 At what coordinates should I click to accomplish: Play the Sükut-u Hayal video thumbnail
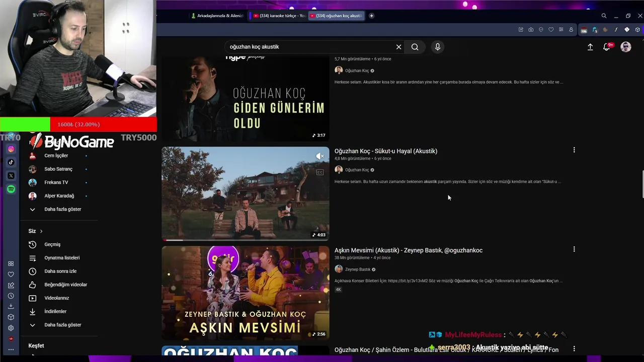[246, 194]
